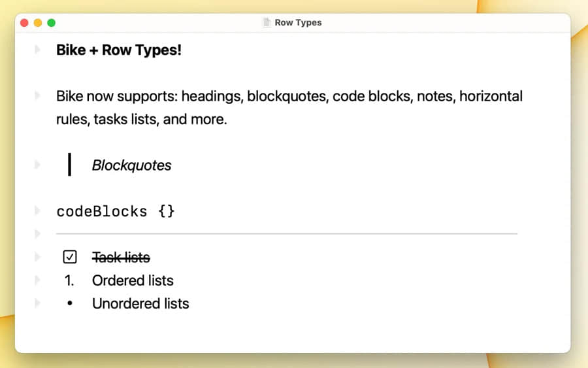Click the handle arrow beside Ordered lists
The height and width of the screenshot is (368, 588).
(x=38, y=280)
